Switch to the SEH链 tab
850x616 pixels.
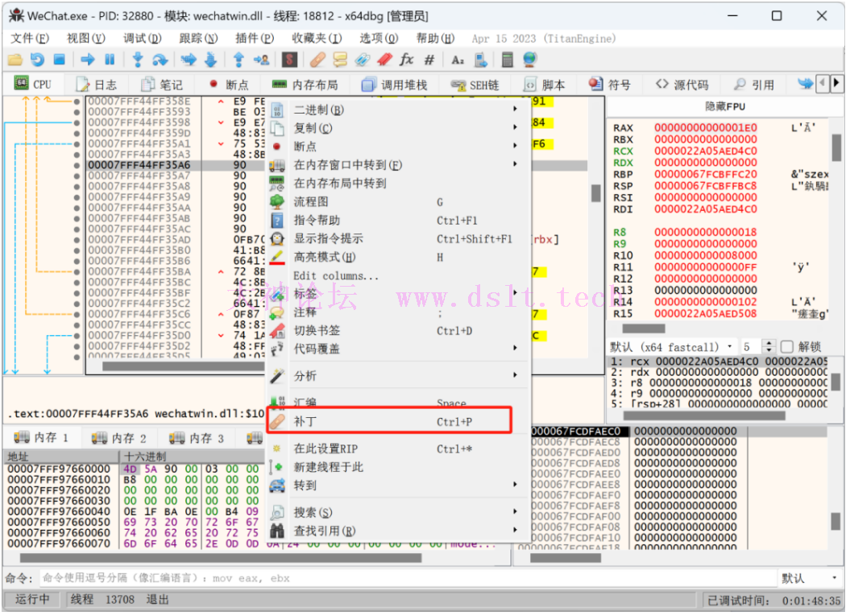click(x=475, y=85)
